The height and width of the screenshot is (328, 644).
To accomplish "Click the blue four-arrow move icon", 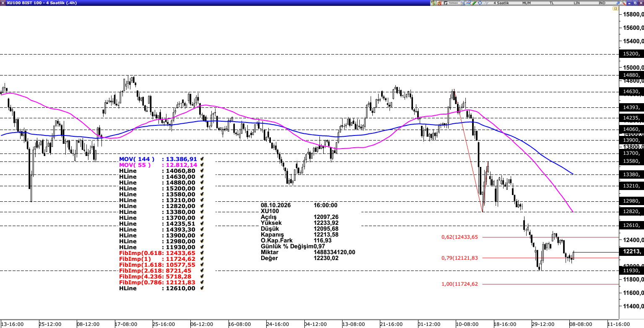I will pos(480,3).
